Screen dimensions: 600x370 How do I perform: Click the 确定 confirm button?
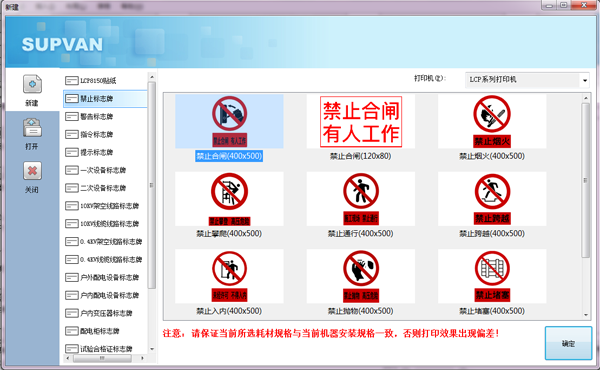pos(568,343)
